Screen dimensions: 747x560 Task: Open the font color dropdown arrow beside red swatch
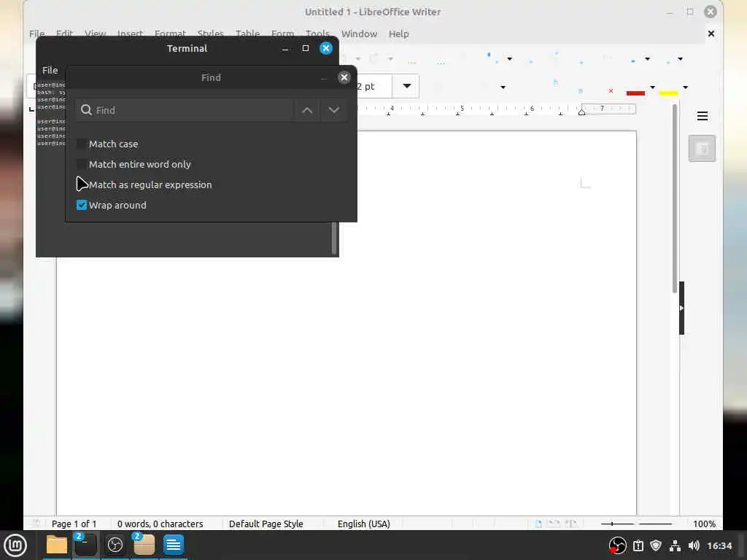[653, 87]
